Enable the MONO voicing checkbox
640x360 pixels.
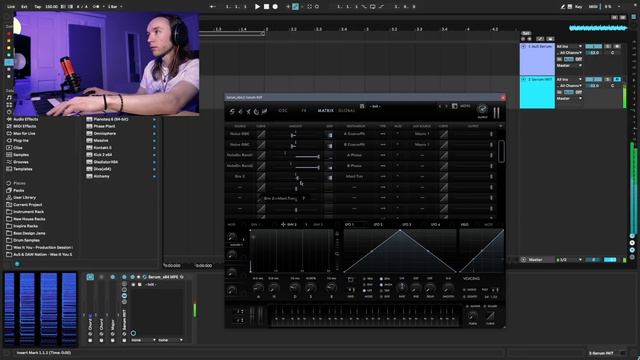point(464,290)
